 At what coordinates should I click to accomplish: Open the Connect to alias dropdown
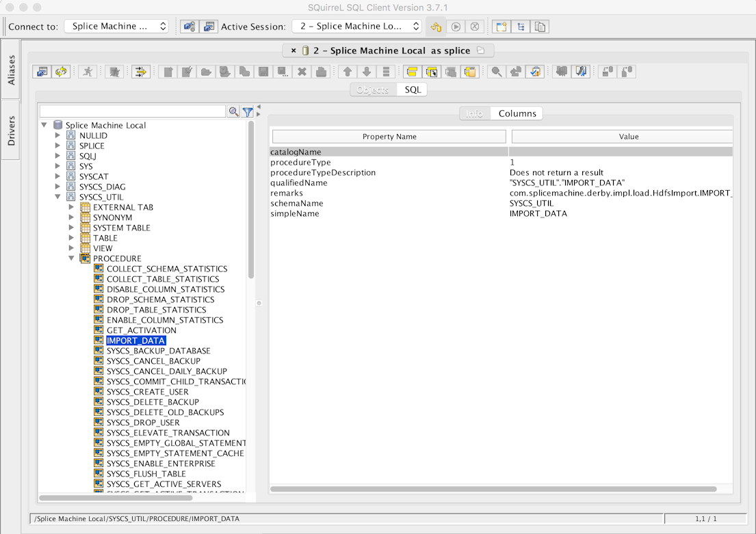pyautogui.click(x=117, y=26)
